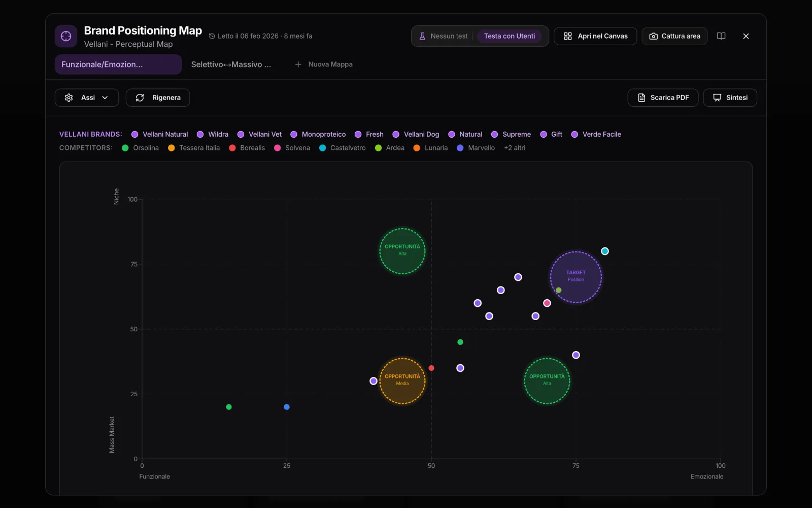Toggle Wildra brand in the legend
The height and width of the screenshot is (508, 812).
pos(212,134)
